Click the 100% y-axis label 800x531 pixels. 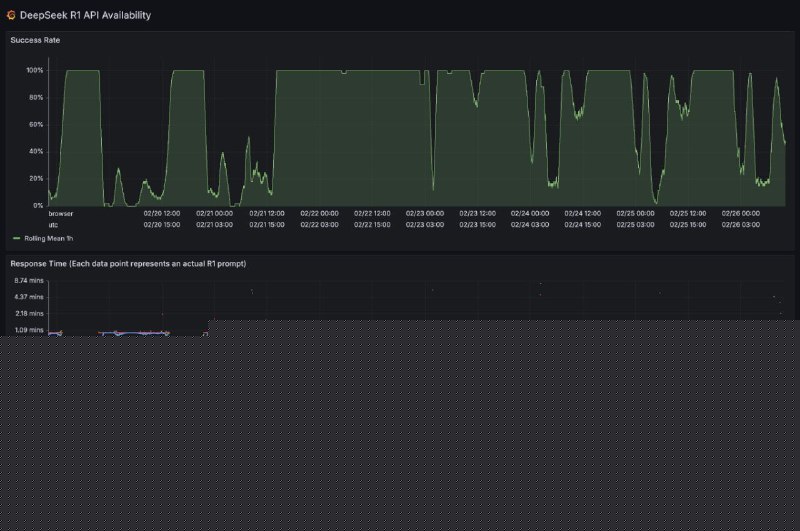click(x=35, y=70)
